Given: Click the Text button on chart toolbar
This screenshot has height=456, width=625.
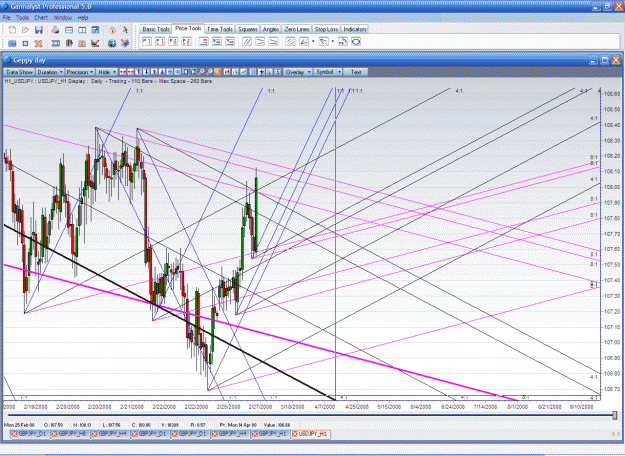Looking at the screenshot, I should (x=356, y=72).
